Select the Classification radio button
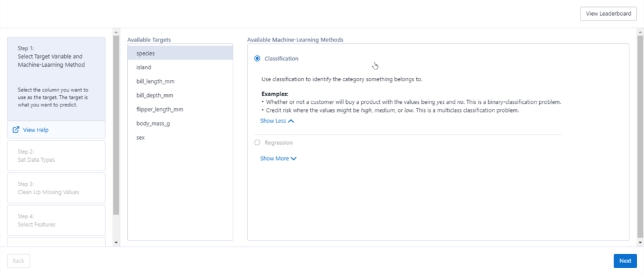 tap(257, 59)
